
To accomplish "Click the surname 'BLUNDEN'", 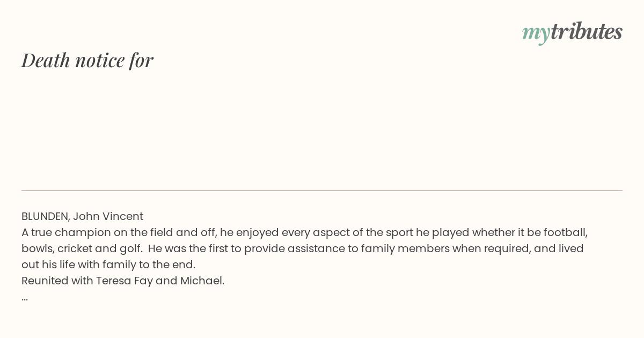I will click(x=45, y=216).
